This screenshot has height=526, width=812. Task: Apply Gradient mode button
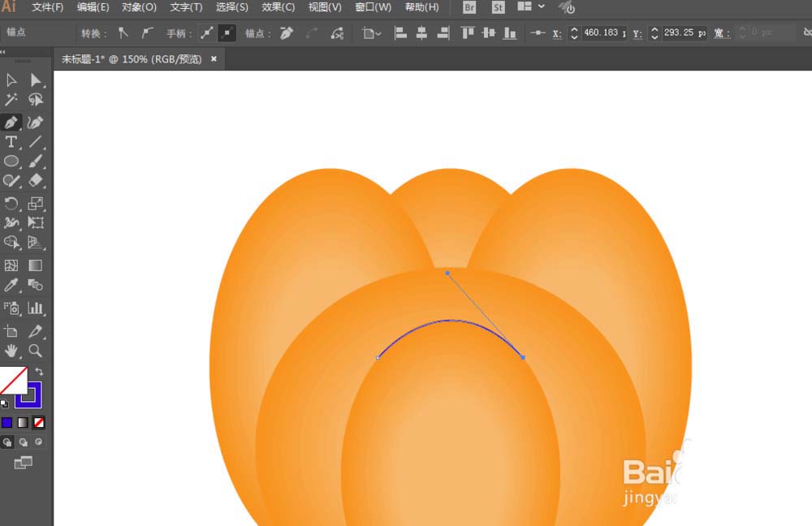coord(23,422)
